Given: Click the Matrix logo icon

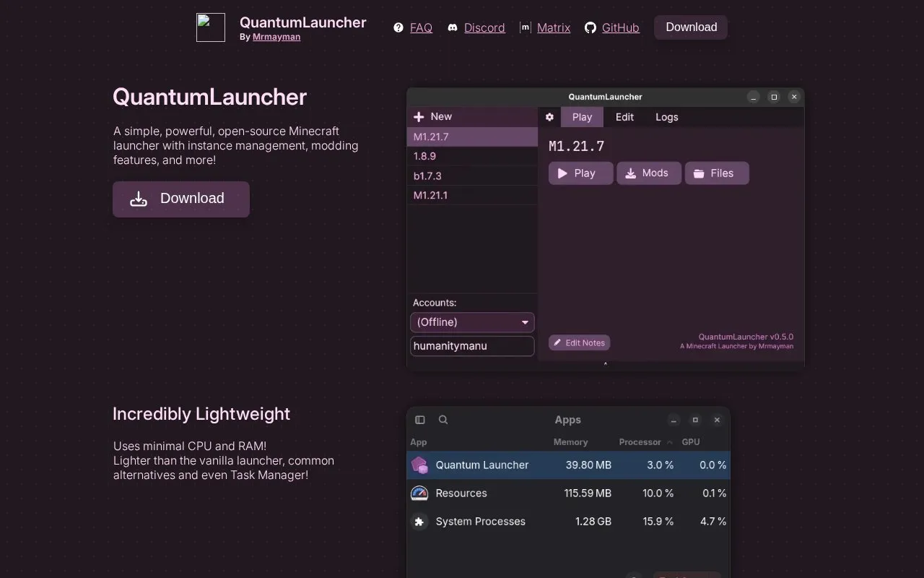Looking at the screenshot, I should click(x=526, y=27).
